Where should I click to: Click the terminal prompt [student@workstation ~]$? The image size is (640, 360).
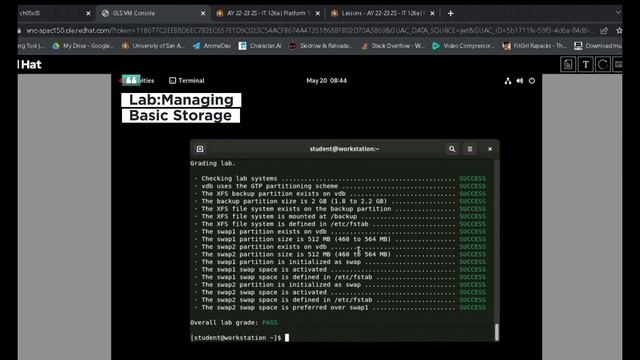click(236, 338)
